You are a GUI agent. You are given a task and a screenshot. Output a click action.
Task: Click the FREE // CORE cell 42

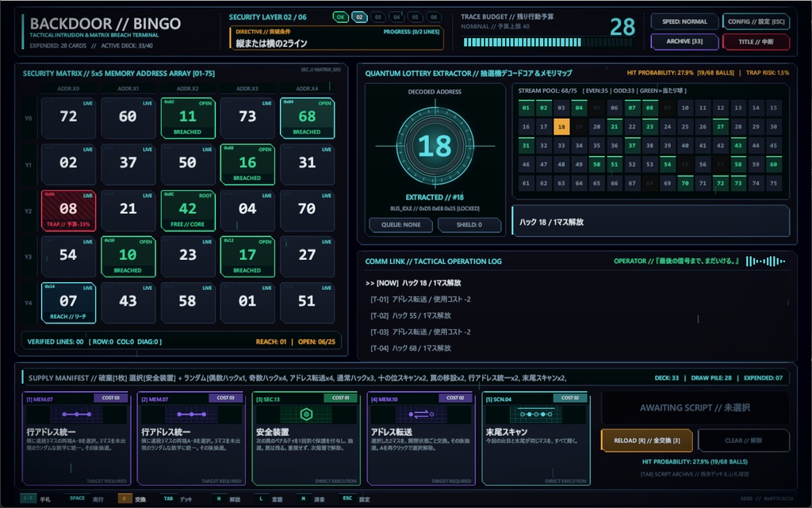pyautogui.click(x=187, y=210)
